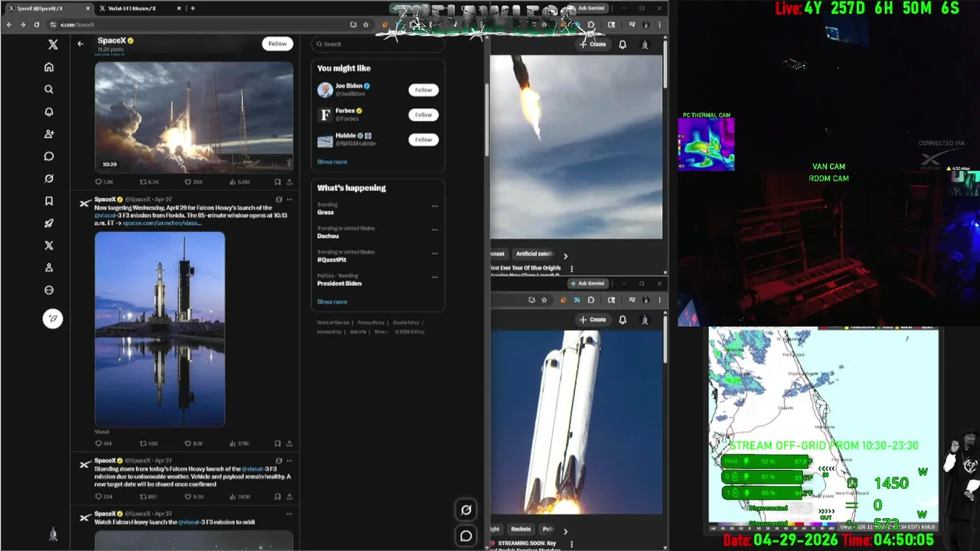Expand chip row arrow in lower YouTube window
The image size is (980, 551).
(566, 531)
